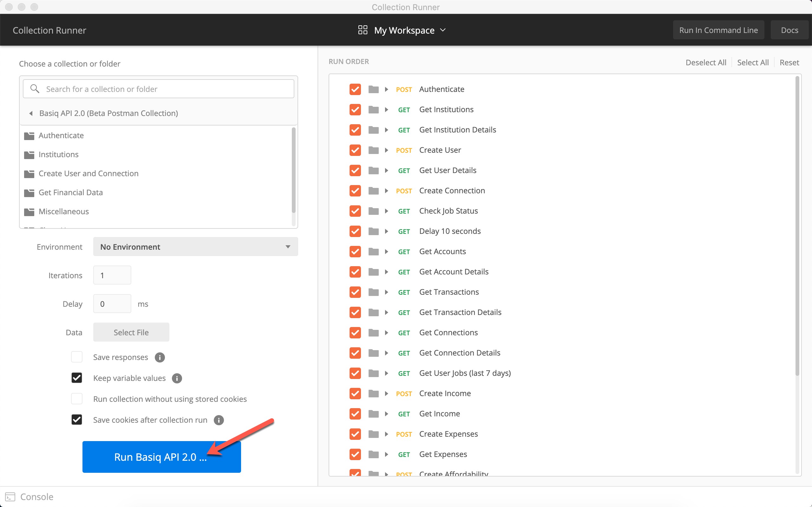Click into the Iterations input field

pos(112,275)
